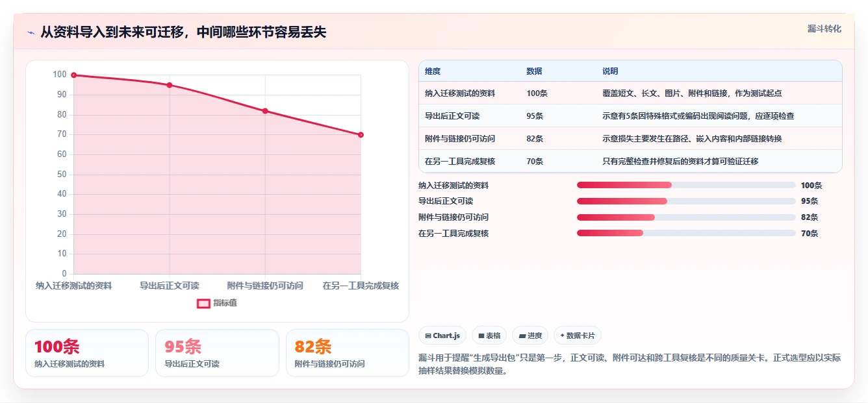The image size is (868, 403).
Task: Click x-axis label 纳入迁移测试的资料
Action: (x=74, y=286)
